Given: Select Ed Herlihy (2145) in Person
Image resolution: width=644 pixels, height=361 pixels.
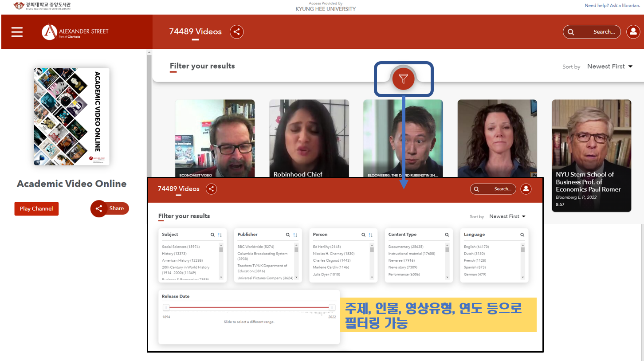Looking at the screenshot, I should point(327,247).
